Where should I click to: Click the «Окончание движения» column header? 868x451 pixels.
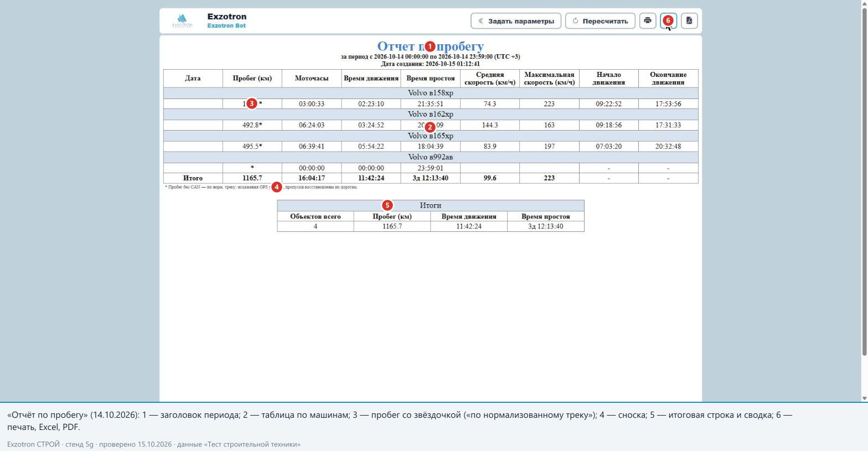point(668,78)
